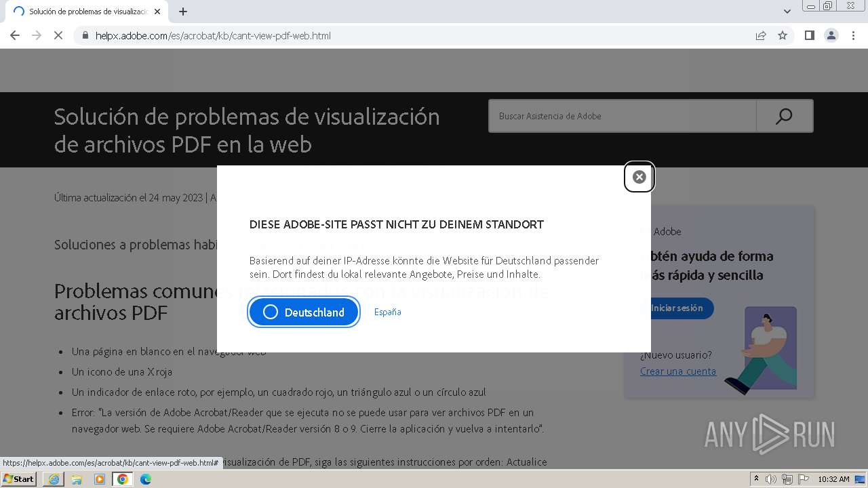The width and height of the screenshot is (868, 488).
Task: Click 'Última actualización el 24 may 2023' text
Action: pyautogui.click(x=128, y=198)
